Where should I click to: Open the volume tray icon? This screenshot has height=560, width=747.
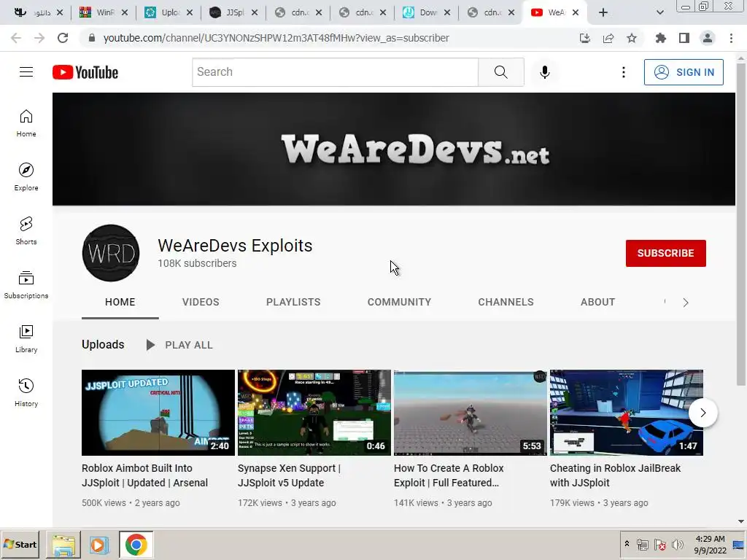coord(677,544)
